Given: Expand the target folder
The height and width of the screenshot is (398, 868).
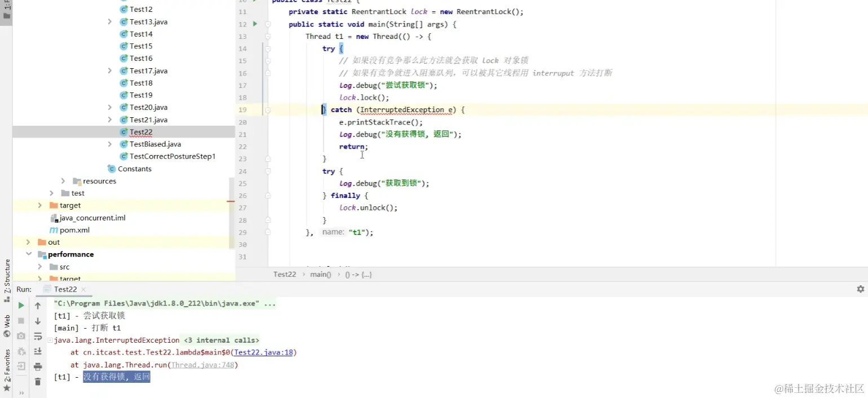Looking at the screenshot, I should (x=39, y=205).
